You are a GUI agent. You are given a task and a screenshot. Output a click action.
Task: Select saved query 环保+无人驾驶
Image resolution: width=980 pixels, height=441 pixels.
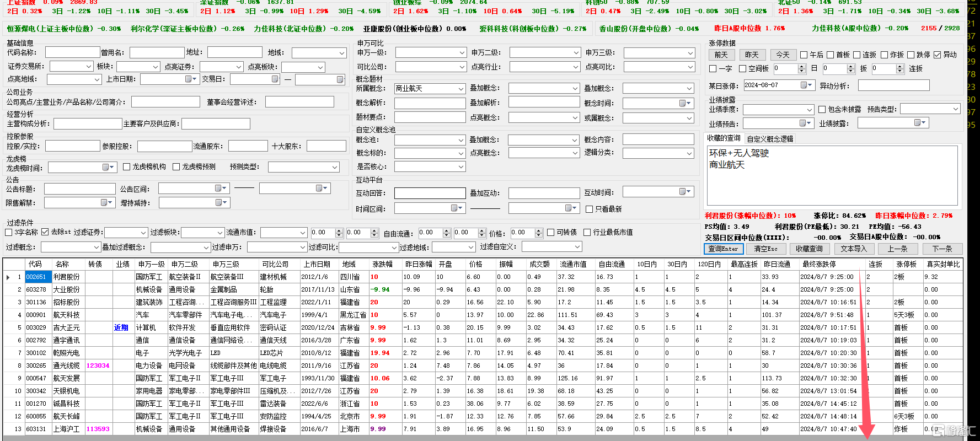739,153
